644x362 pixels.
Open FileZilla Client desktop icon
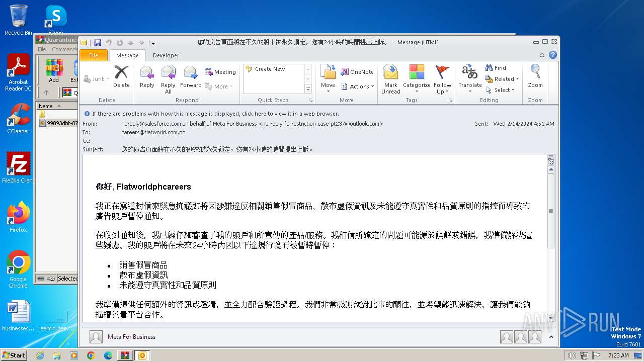tap(18, 168)
